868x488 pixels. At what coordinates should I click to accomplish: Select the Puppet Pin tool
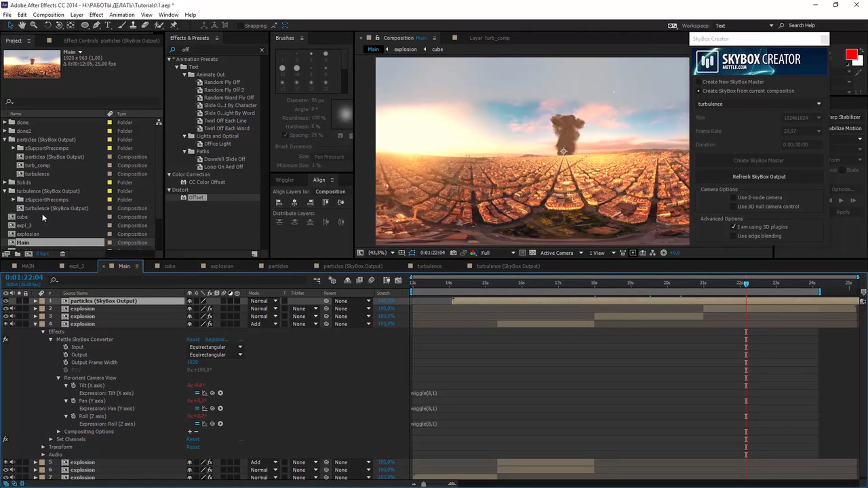pyautogui.click(x=174, y=25)
